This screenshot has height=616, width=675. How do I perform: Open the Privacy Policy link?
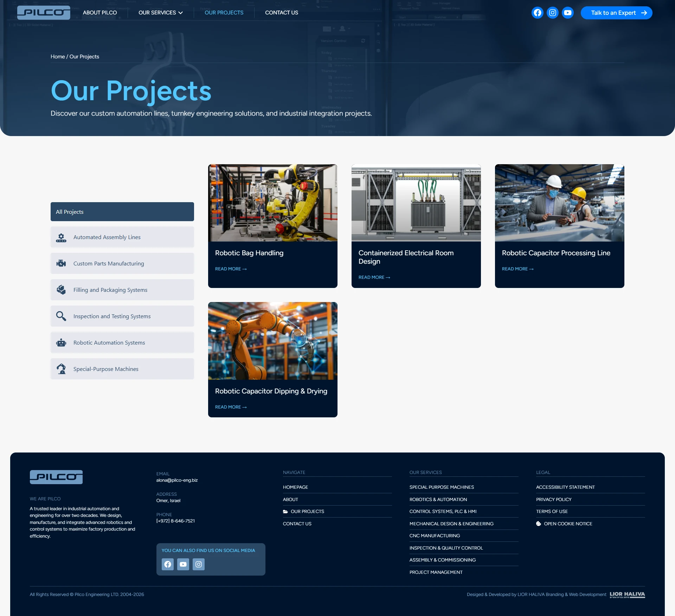pyautogui.click(x=554, y=500)
